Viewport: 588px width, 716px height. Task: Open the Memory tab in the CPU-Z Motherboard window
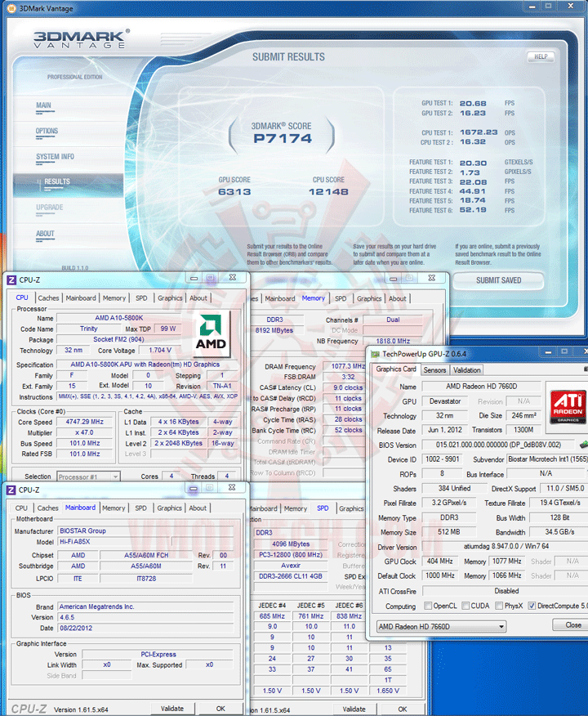114,508
